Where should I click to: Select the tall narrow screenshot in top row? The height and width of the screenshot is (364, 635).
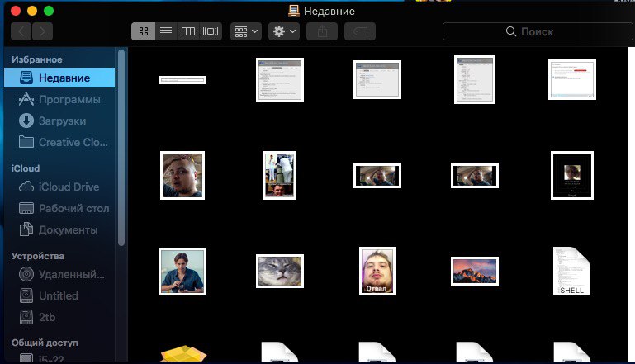pyautogui.click(x=475, y=80)
